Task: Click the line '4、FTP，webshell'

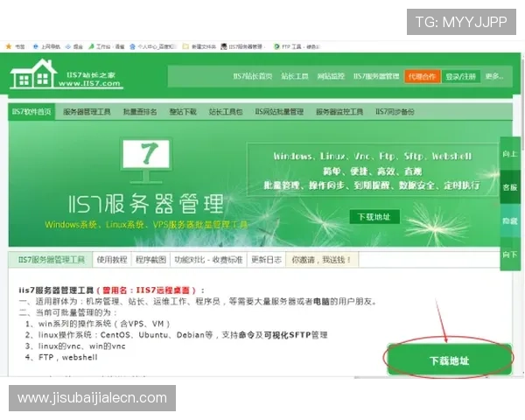Action: (x=61, y=357)
